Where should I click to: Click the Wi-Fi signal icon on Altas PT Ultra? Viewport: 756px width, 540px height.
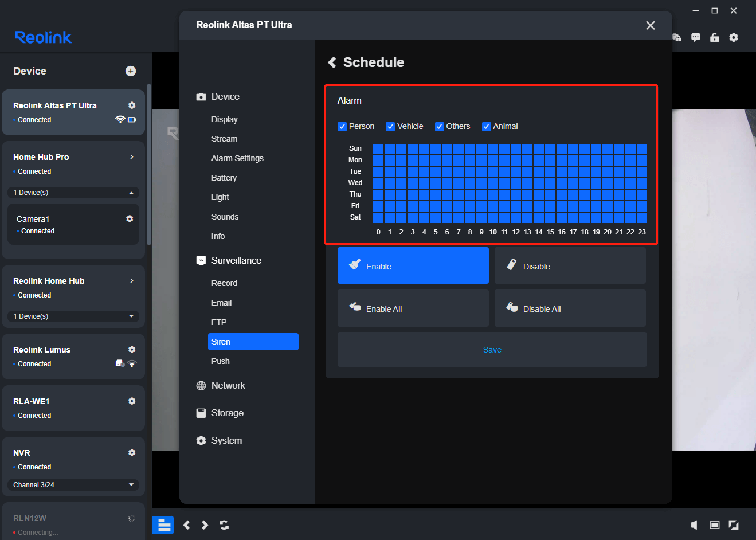coord(120,119)
